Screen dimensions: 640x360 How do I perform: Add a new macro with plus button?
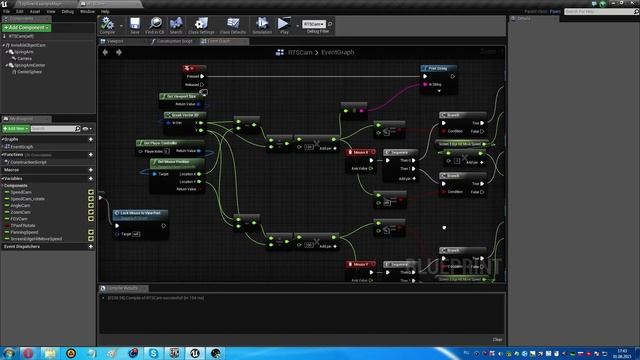[x=91, y=170]
